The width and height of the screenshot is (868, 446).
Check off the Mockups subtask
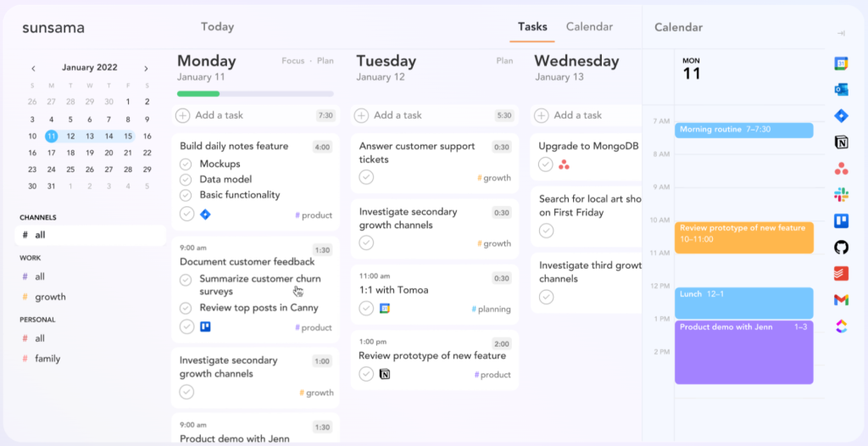(186, 164)
